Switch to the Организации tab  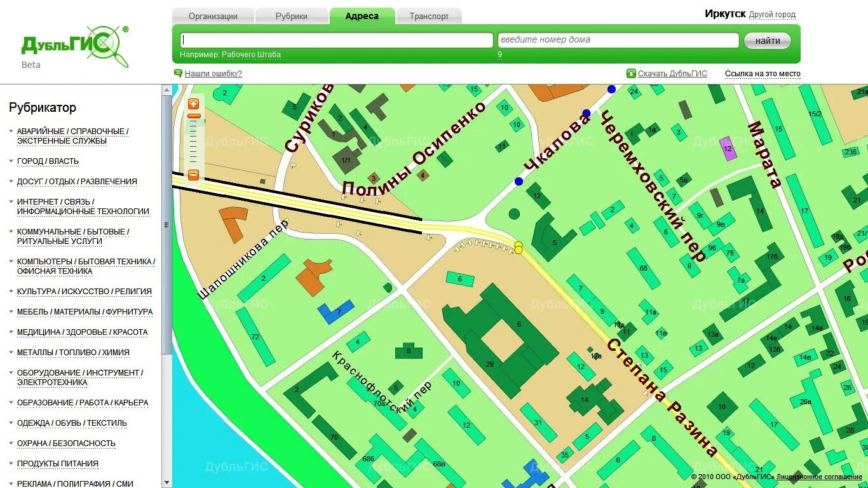point(213,17)
